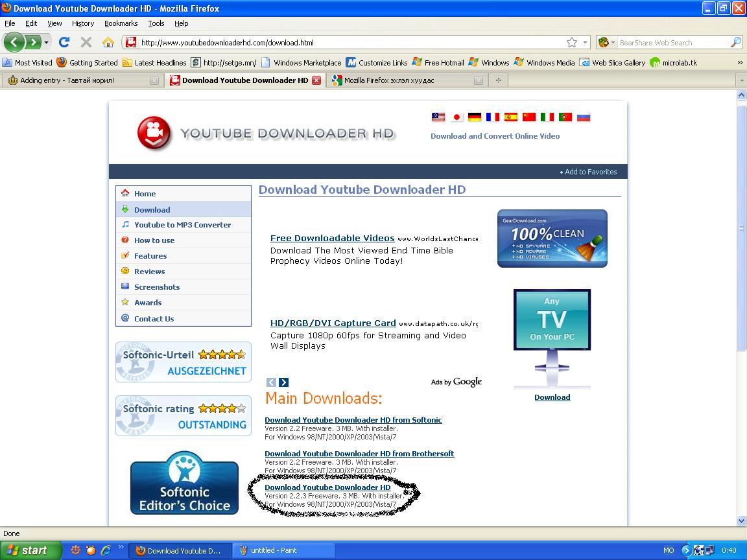This screenshot has width=747, height=560.
Task: Select the German flag language
Action: (x=475, y=117)
